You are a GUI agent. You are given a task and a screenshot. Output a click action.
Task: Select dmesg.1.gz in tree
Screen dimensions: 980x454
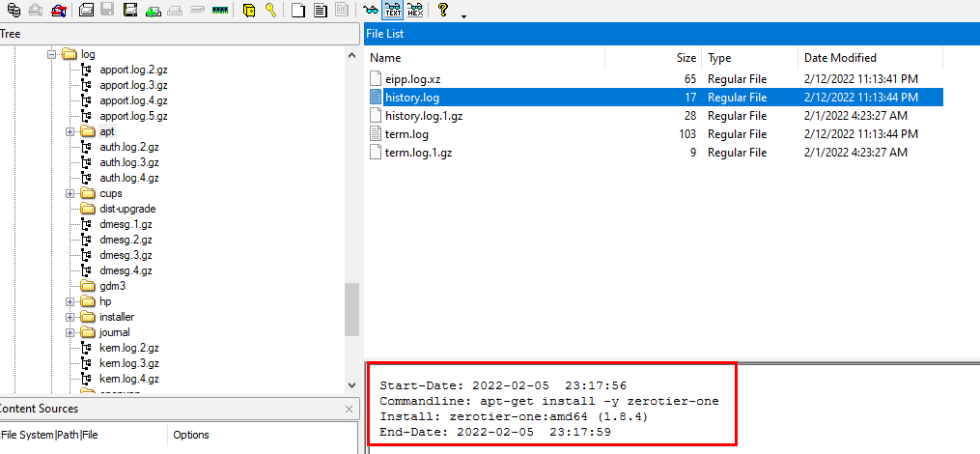[126, 224]
